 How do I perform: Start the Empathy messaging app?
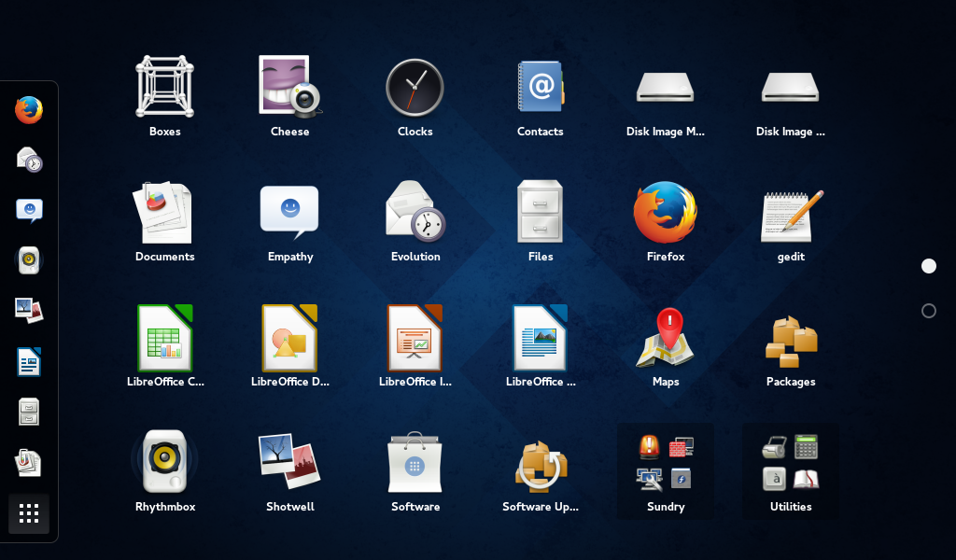point(289,212)
